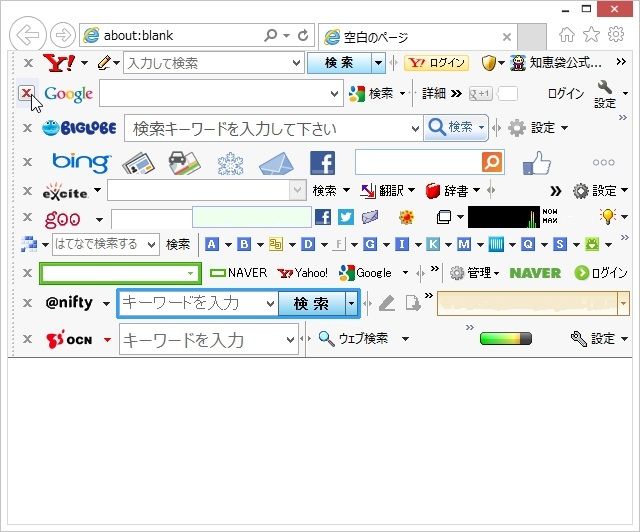
Task: Click excite 翻訳 translate button
Action: pos(383,190)
